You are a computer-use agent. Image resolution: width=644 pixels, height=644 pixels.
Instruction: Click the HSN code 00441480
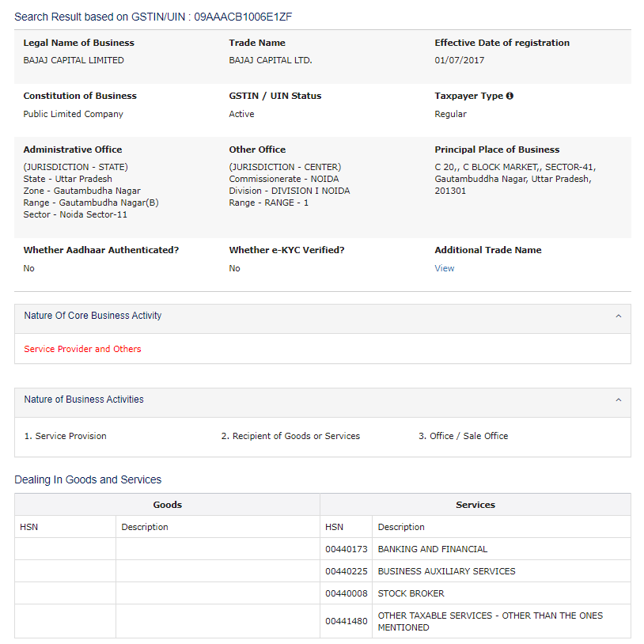pyautogui.click(x=347, y=621)
